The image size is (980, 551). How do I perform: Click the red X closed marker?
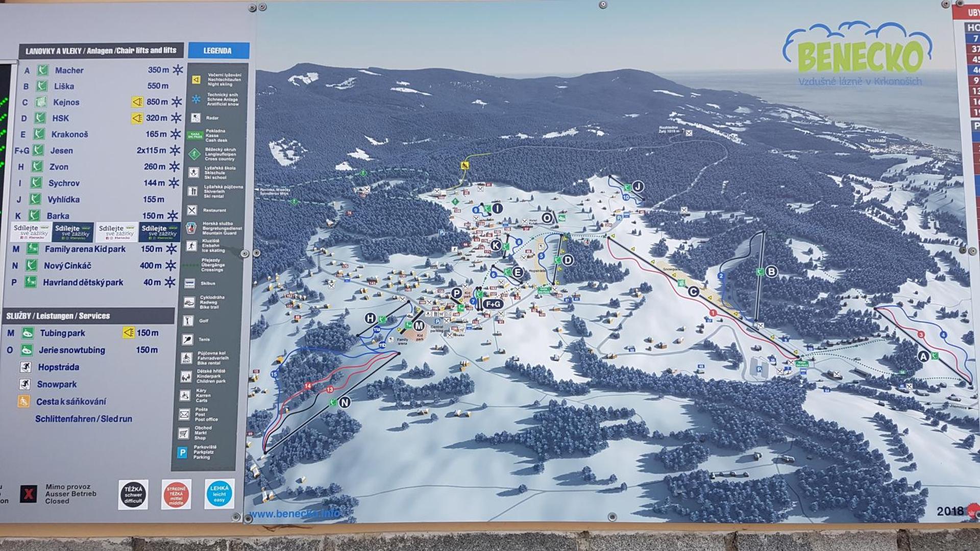click(29, 493)
